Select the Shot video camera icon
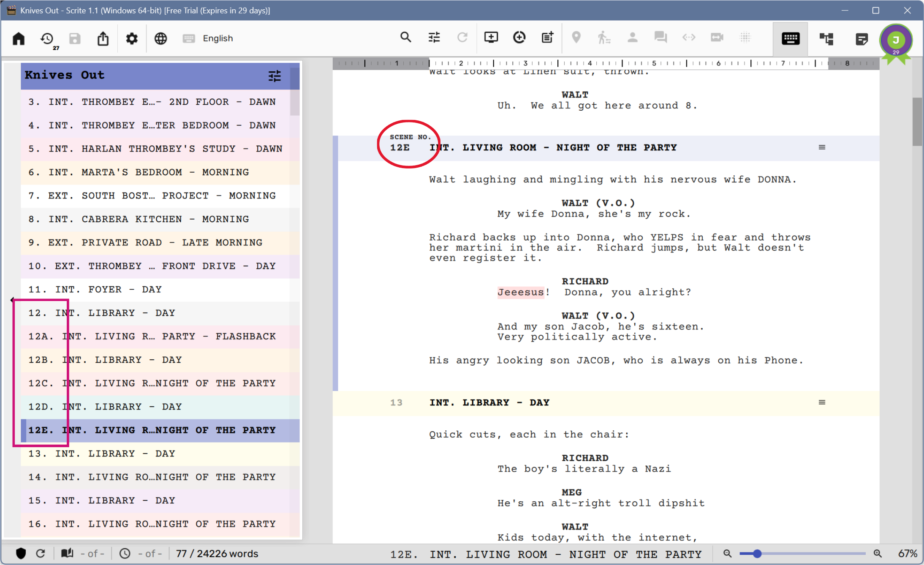The width and height of the screenshot is (924, 565). point(717,37)
